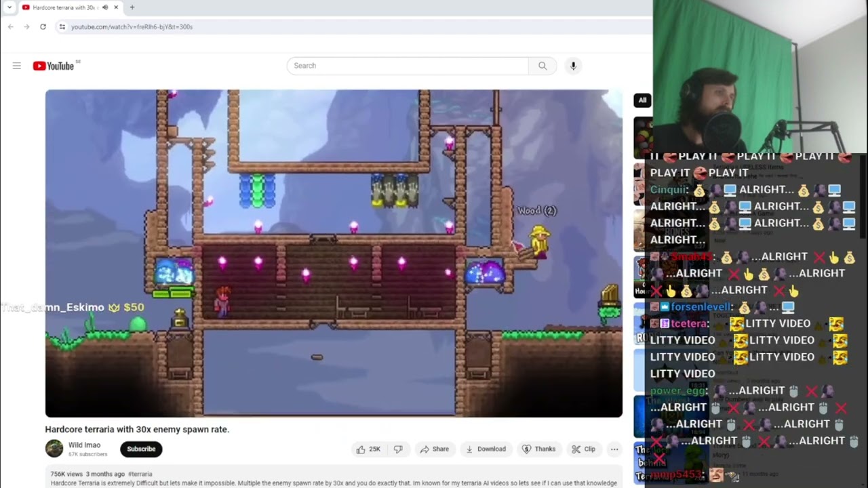Screen dimensions: 868x488
Task: Go forward in browser history
Action: [26, 26]
